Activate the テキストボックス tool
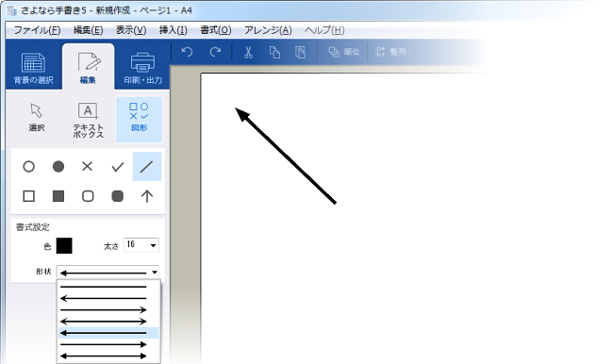Viewport: 613px width, 364px height. 88,119
